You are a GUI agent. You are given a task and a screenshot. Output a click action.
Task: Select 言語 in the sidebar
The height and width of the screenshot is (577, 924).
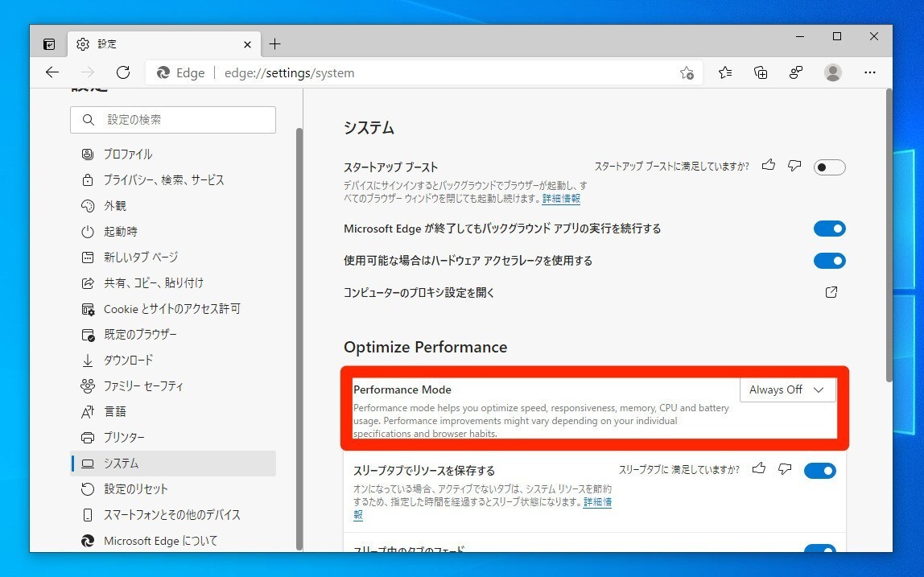(173, 411)
